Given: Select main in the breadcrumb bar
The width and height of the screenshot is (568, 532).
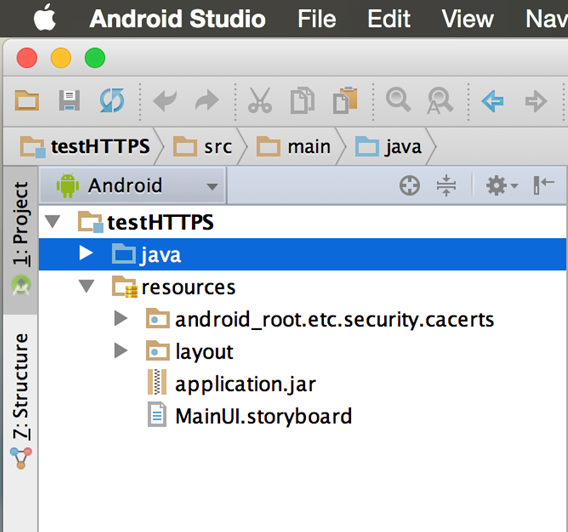Looking at the screenshot, I should [x=293, y=147].
